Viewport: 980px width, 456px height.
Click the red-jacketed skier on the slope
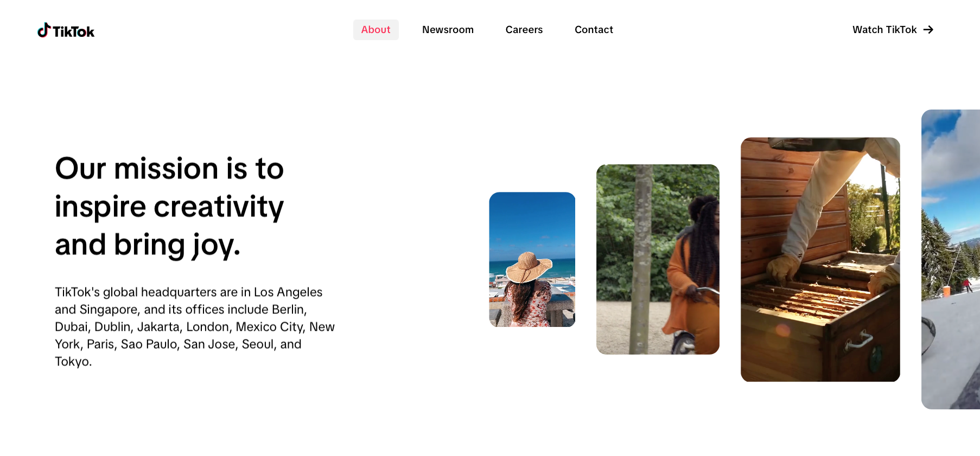point(967,285)
